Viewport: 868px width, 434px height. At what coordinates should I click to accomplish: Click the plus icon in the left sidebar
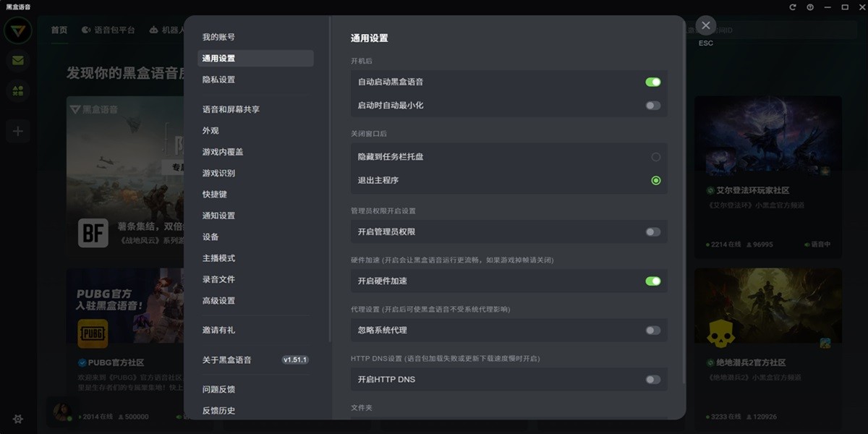point(17,131)
